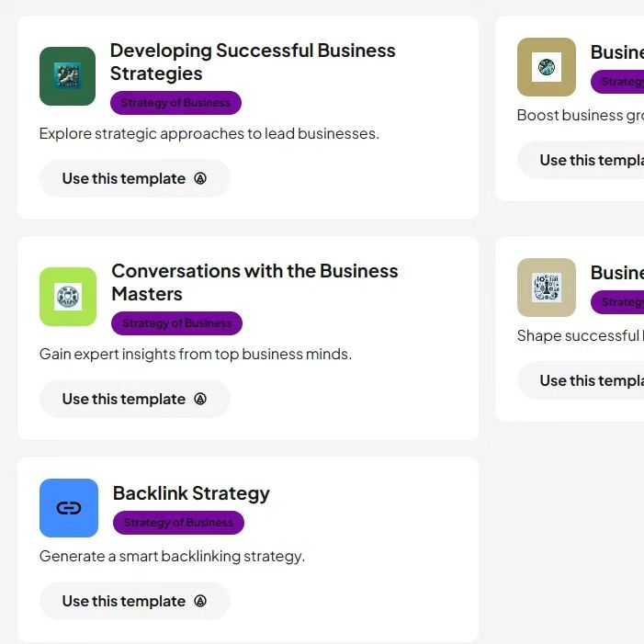This screenshot has width=644, height=644.
Task: Use this template under "Shape successful" description
Action: pos(581,380)
